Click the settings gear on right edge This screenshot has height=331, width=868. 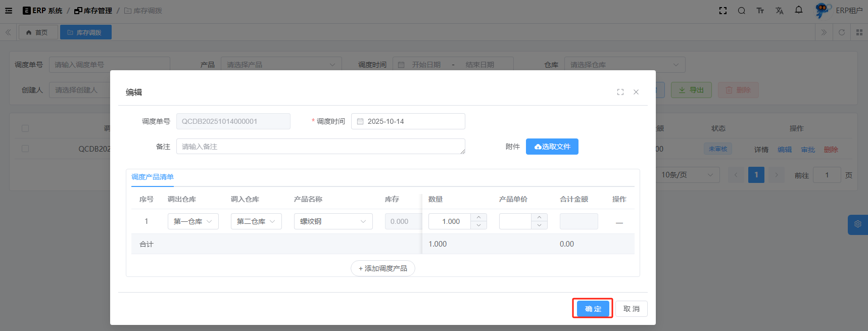857,224
